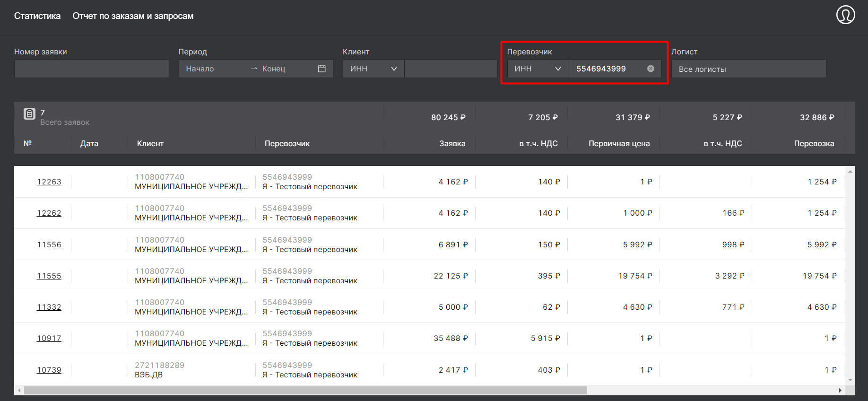Open the Все логисты selector

tap(748, 69)
